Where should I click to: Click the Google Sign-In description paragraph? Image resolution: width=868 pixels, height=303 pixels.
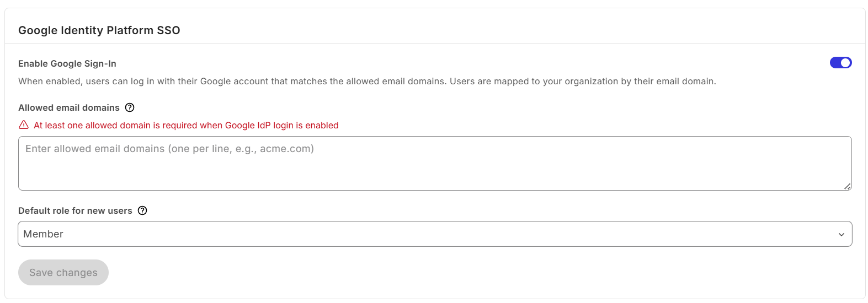(x=367, y=81)
